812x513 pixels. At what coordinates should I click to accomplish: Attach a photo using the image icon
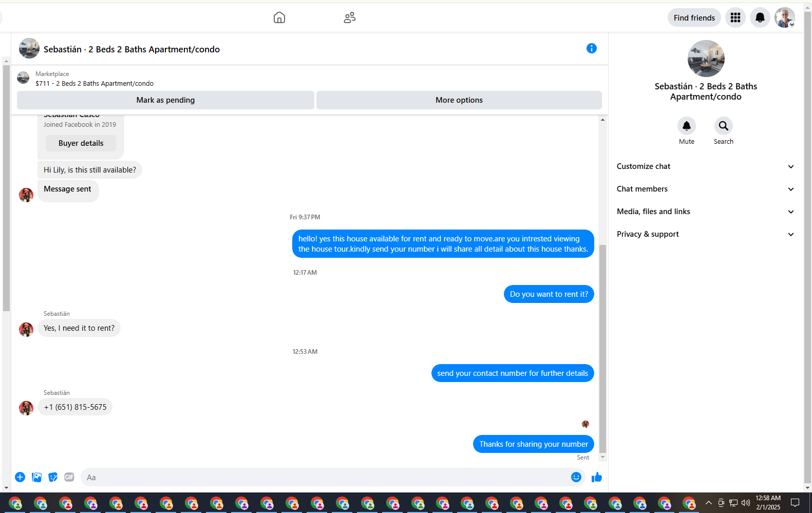tap(36, 477)
